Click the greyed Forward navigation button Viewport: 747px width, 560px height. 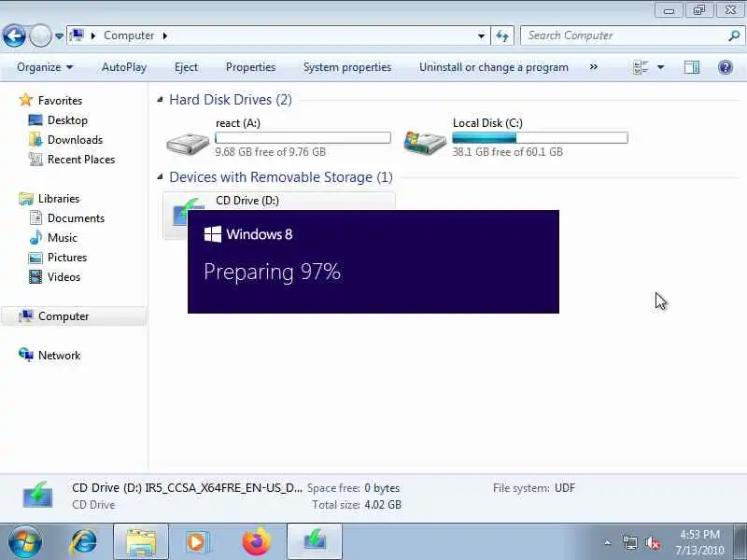pyautogui.click(x=40, y=35)
